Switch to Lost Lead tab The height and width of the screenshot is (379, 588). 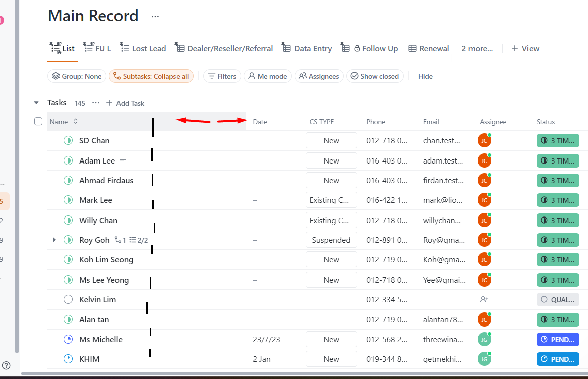(143, 48)
